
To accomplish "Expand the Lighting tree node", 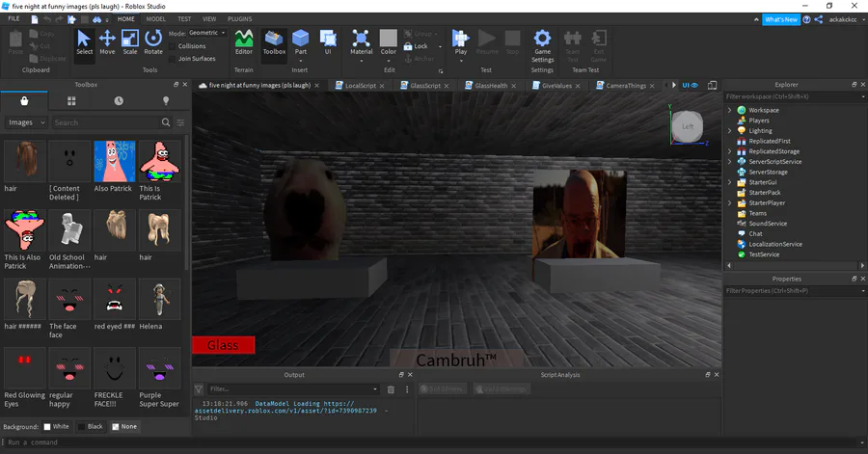I will point(730,130).
